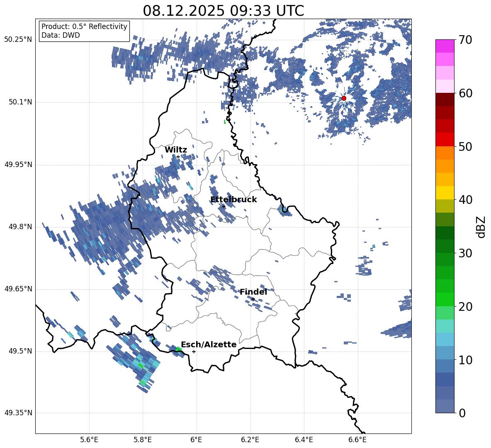Click 'Product: 0.5° Reflectivity' legend text
This screenshot has width=491, height=448.
click(x=84, y=27)
